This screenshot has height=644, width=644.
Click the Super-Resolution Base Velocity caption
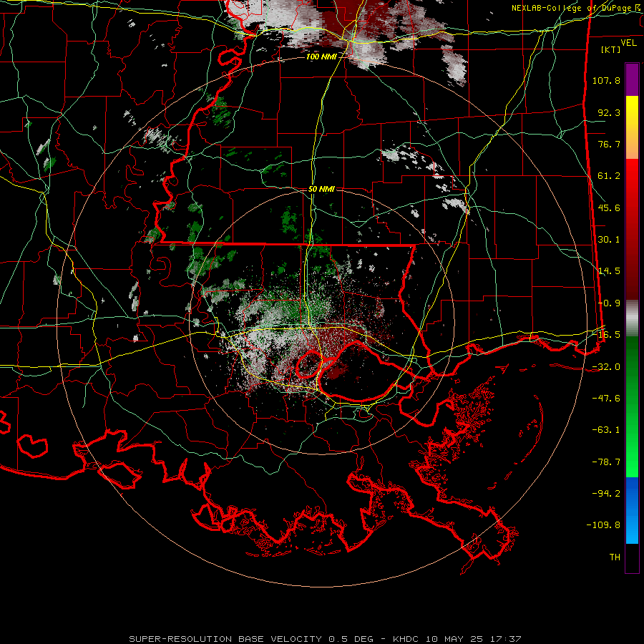325,639
